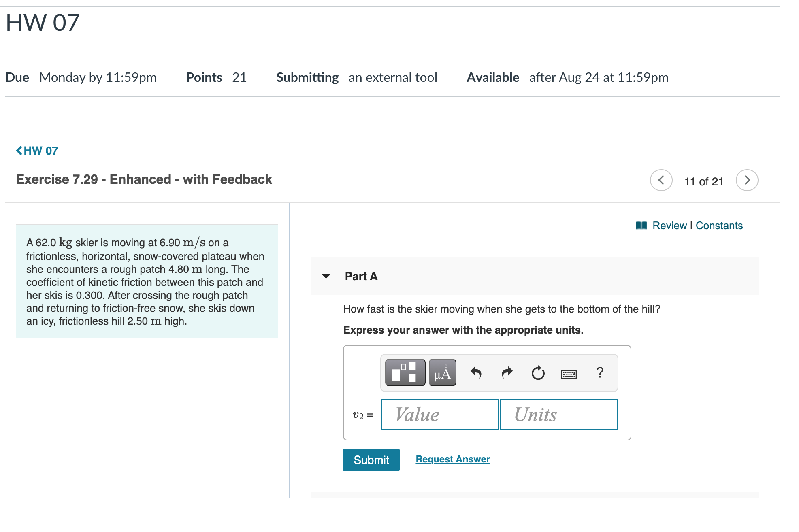
Task: Open the µÅ units symbols palette
Action: tap(442, 372)
